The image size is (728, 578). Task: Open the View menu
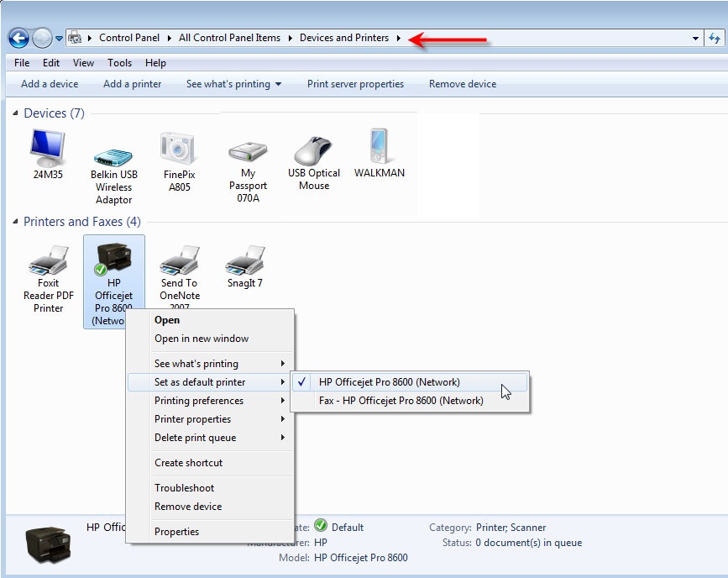coord(83,63)
